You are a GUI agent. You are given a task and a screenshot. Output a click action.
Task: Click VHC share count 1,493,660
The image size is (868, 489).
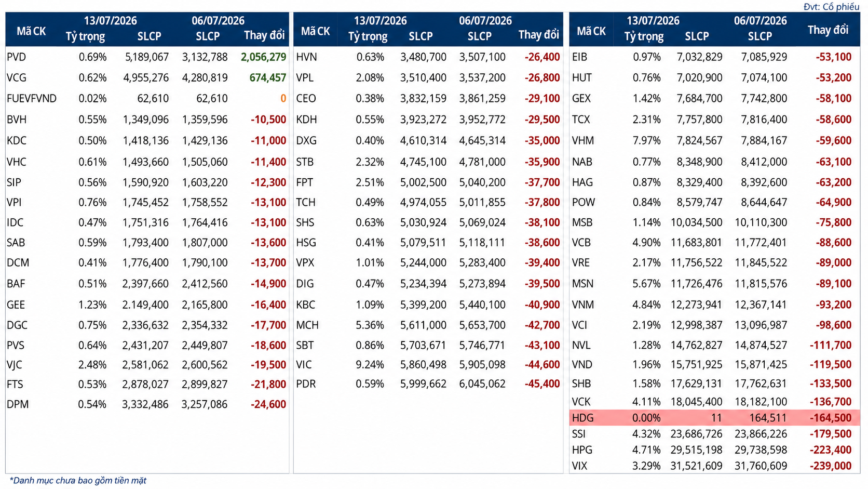pyautogui.click(x=145, y=162)
